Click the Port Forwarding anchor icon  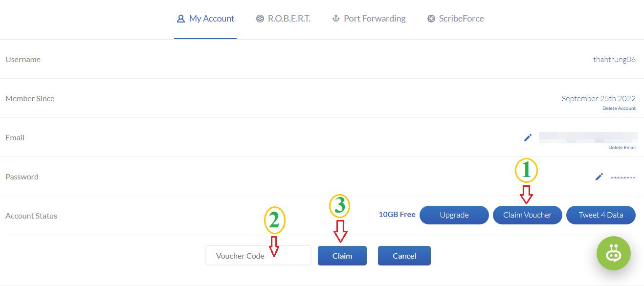coord(335,19)
